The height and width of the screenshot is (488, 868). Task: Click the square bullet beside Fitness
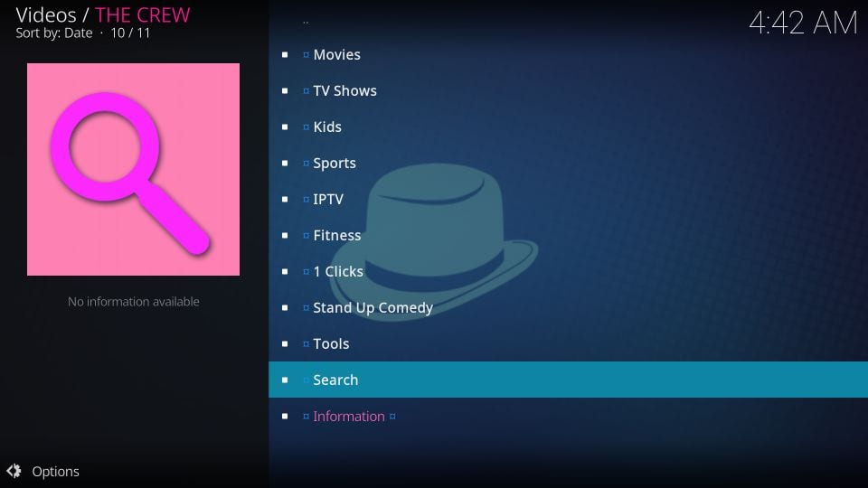point(285,235)
